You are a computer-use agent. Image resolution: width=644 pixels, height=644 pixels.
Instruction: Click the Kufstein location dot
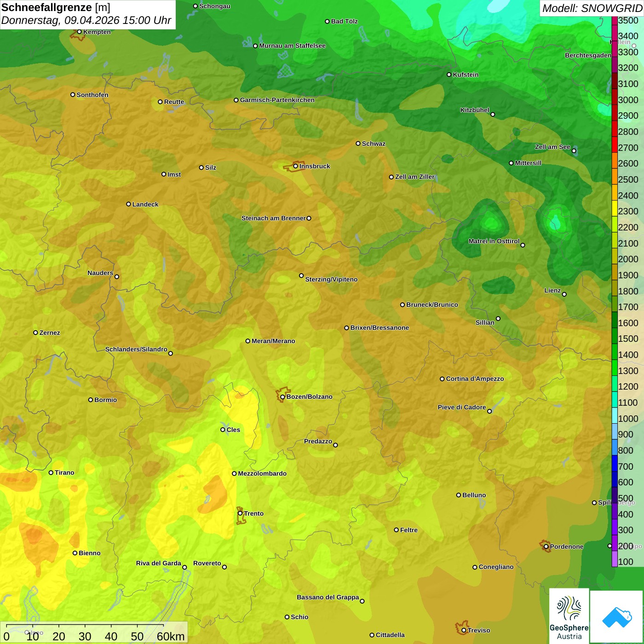(x=449, y=75)
